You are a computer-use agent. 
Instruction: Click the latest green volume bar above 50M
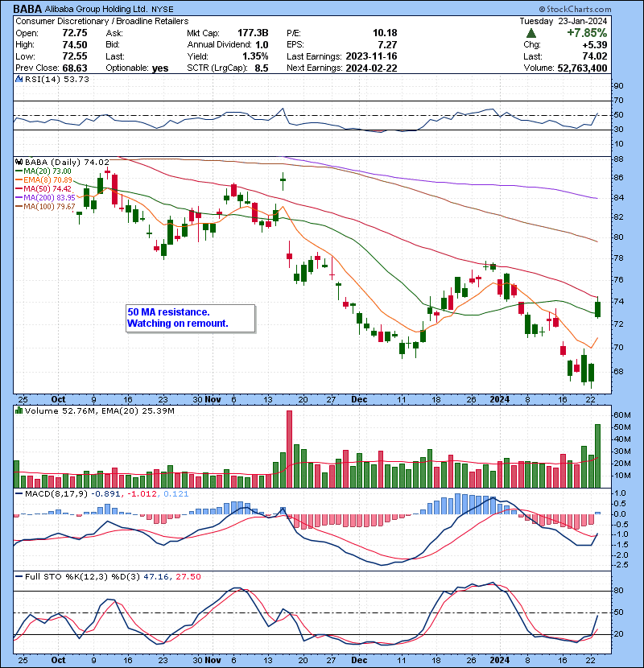(597, 456)
